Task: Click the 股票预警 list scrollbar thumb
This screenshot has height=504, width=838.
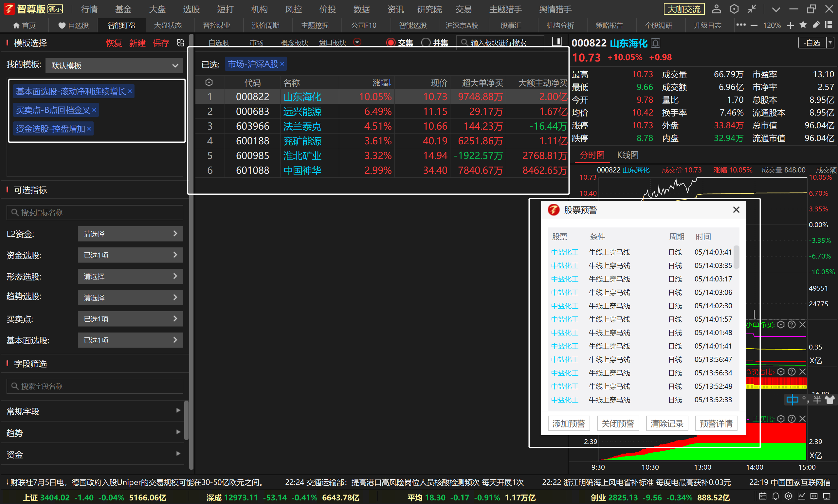Action: pos(736,257)
